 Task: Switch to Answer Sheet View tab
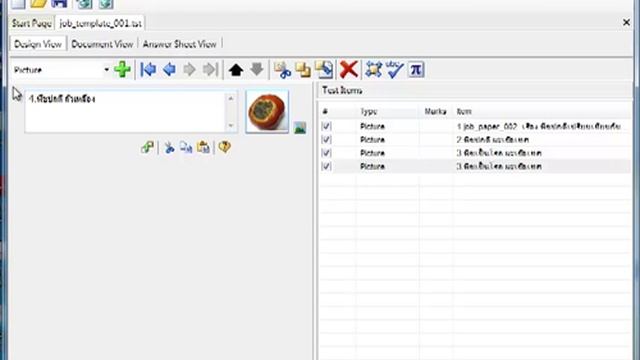coord(180,44)
